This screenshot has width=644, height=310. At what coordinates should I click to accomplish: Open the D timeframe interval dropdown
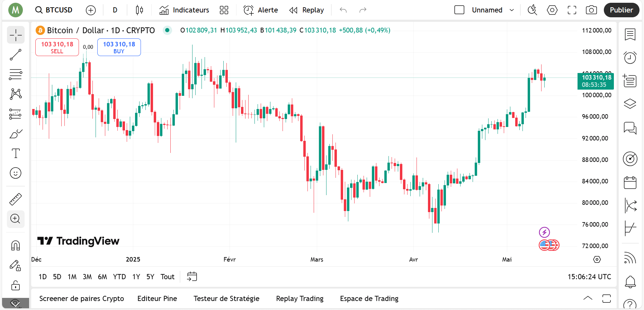click(115, 10)
